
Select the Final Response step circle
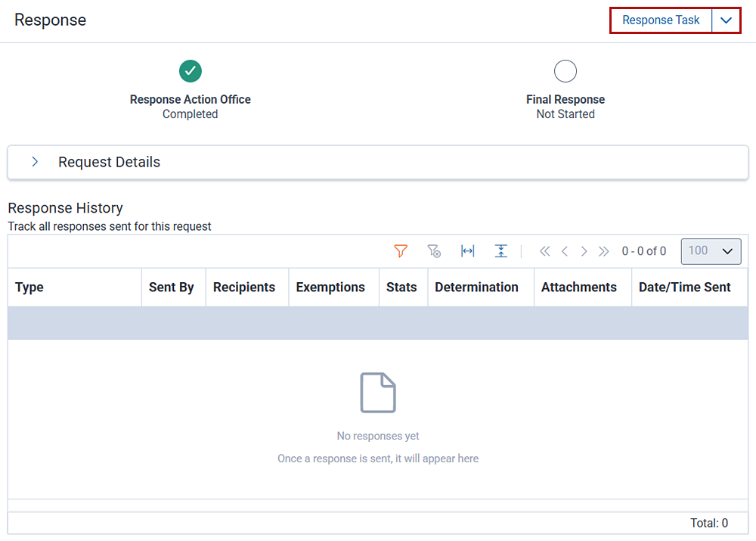[565, 71]
